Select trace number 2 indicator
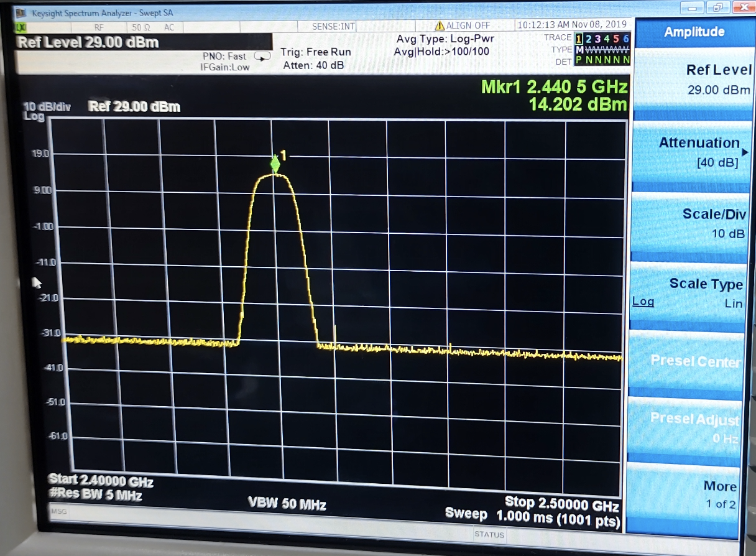This screenshot has height=556, width=756. coord(589,39)
